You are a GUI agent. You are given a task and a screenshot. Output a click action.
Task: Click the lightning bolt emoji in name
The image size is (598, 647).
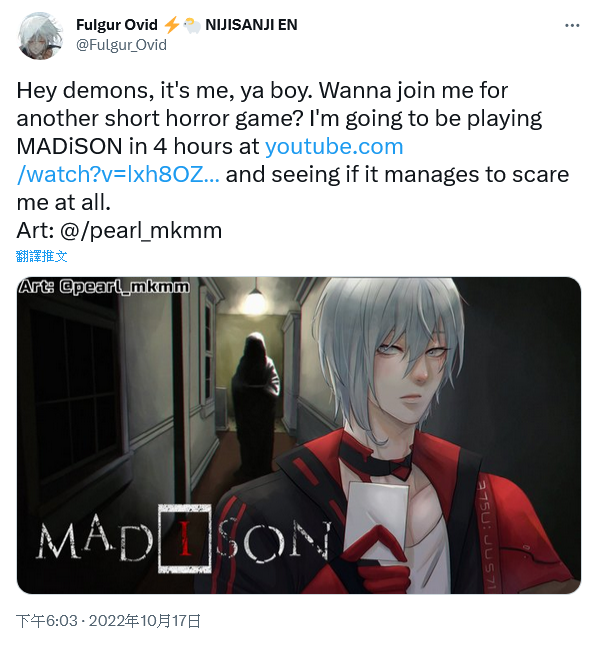pos(171,25)
